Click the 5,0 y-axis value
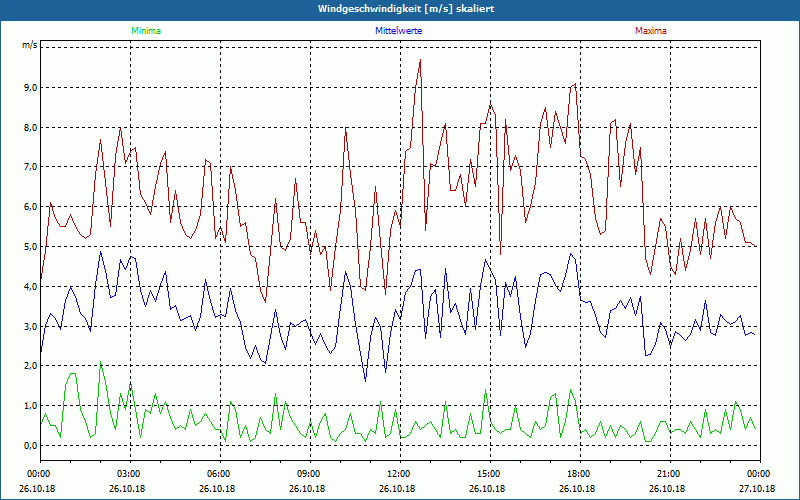The height and width of the screenshot is (500, 800). click(30, 246)
